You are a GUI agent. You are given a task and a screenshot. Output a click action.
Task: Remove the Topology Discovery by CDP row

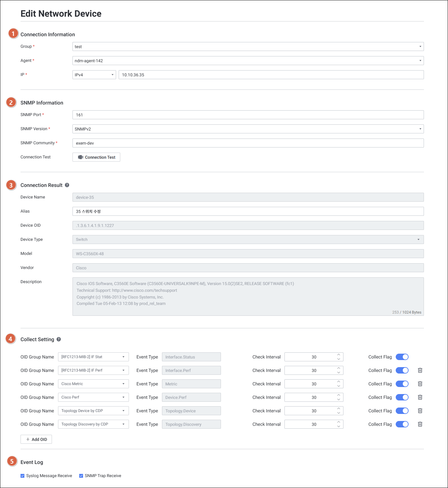coord(420,424)
